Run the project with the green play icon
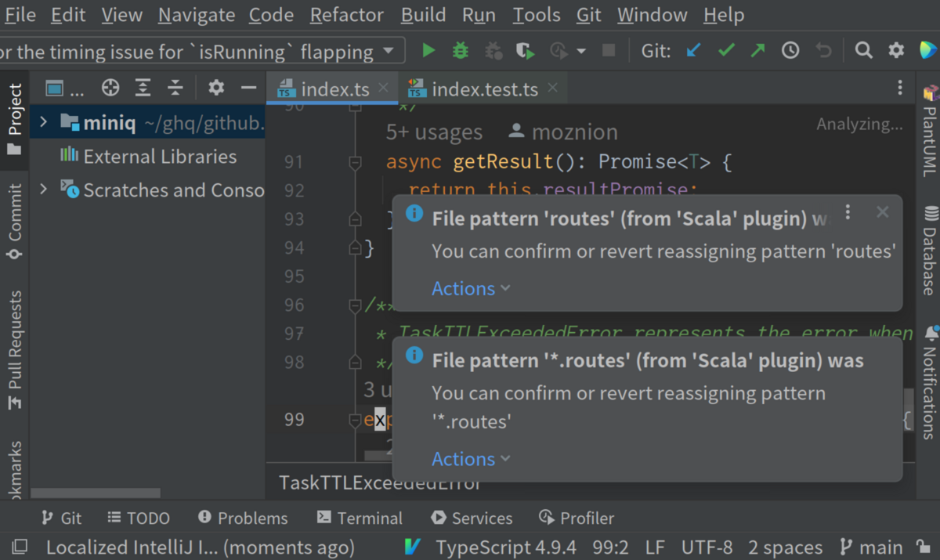Screen dimensions: 940x560 (x=428, y=51)
